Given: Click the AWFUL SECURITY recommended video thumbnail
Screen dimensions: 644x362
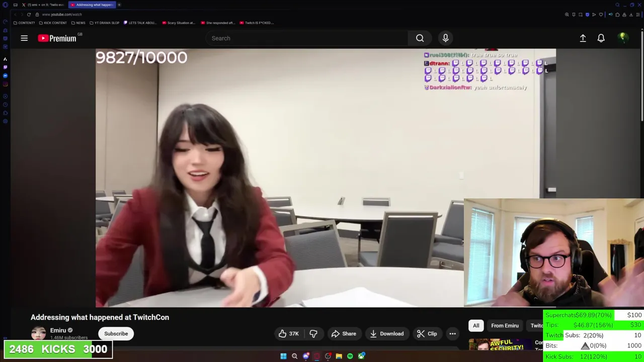Looking at the screenshot, I should pos(500,345).
